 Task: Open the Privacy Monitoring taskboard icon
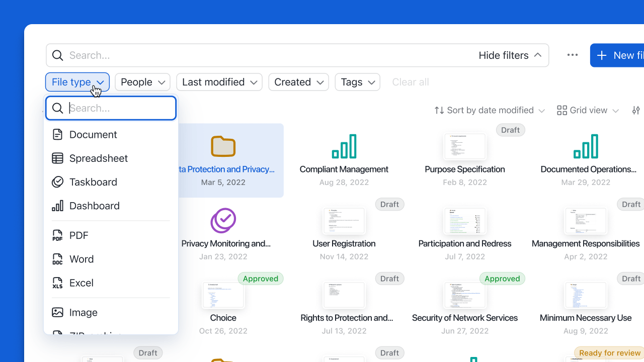[223, 220]
